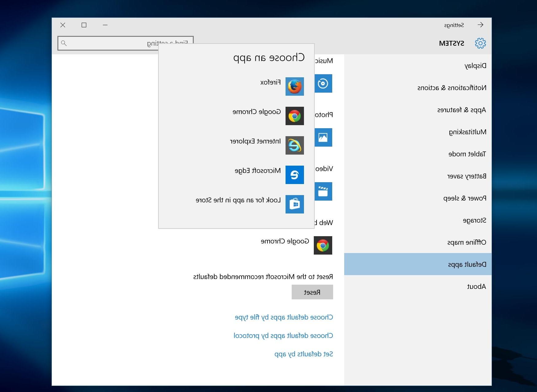Open Choose default apps by protocol
Image resolution: width=537 pixels, height=392 pixels.
click(283, 336)
